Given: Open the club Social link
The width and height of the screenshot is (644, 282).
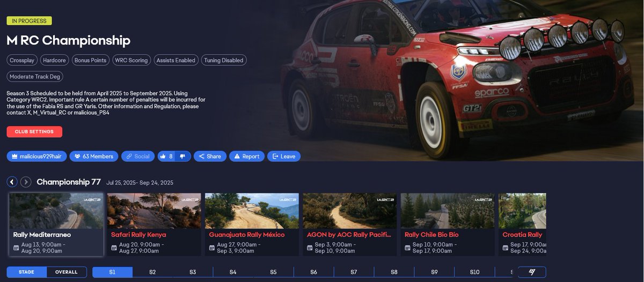Looking at the screenshot, I should coord(137,157).
